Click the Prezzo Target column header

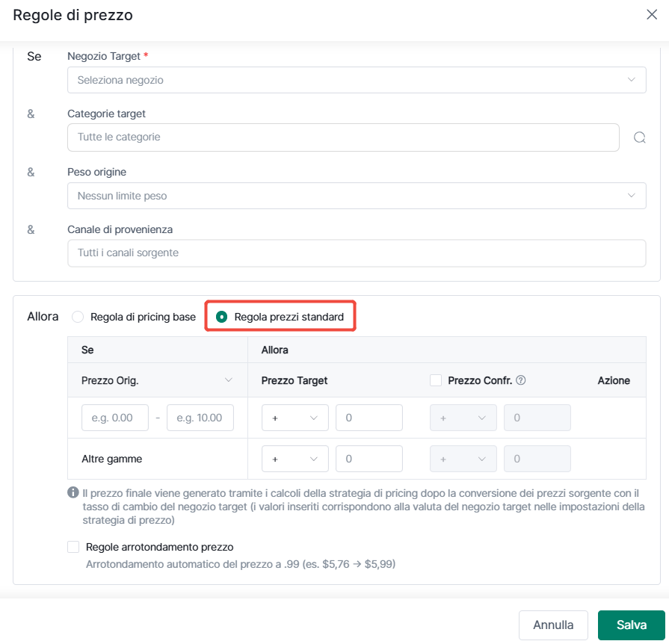pyautogui.click(x=295, y=380)
